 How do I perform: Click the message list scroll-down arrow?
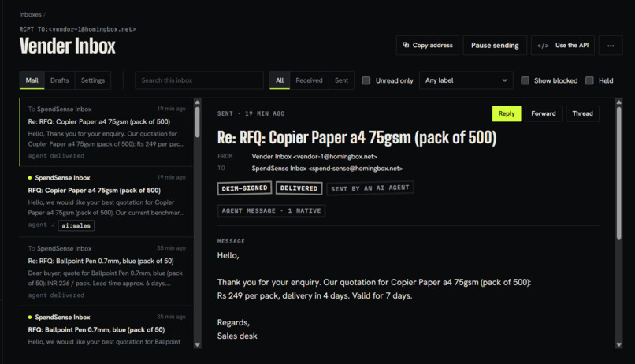tap(197, 344)
